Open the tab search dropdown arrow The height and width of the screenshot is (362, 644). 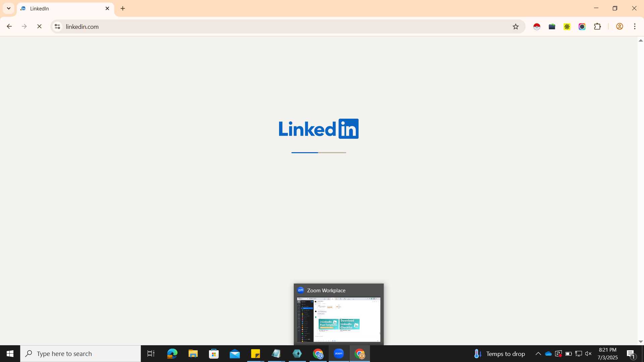(9, 8)
